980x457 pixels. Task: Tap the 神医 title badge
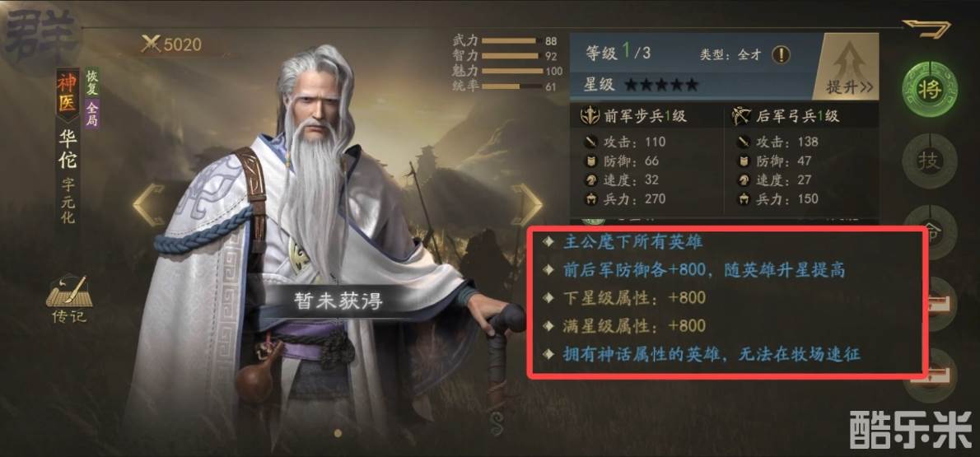[68, 93]
